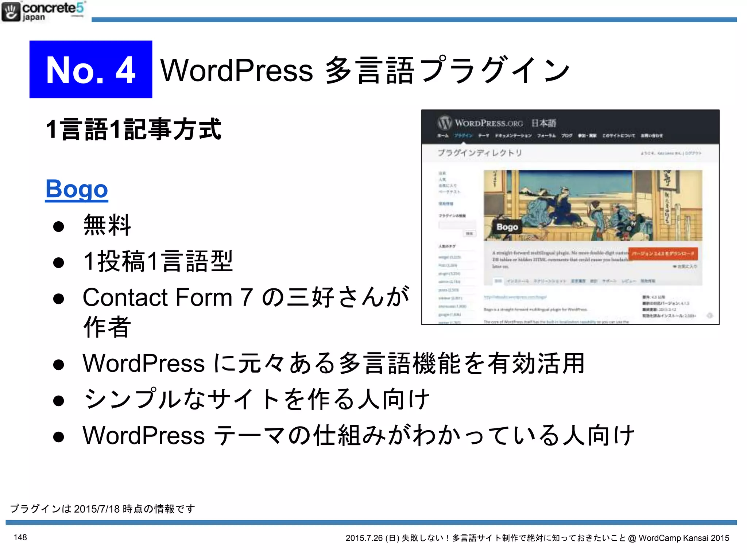This screenshot has width=747, height=560.
Task: Add plugin to favorites via お気に入り link
Action: click(x=685, y=267)
